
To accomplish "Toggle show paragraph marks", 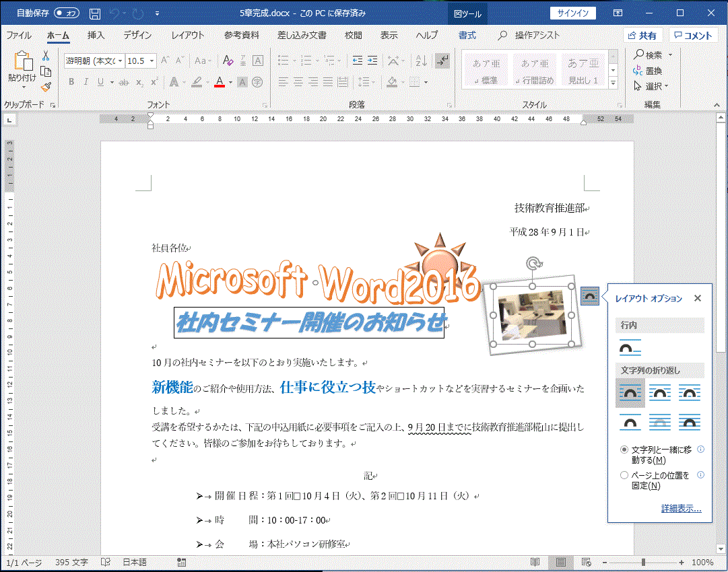I will (x=442, y=61).
